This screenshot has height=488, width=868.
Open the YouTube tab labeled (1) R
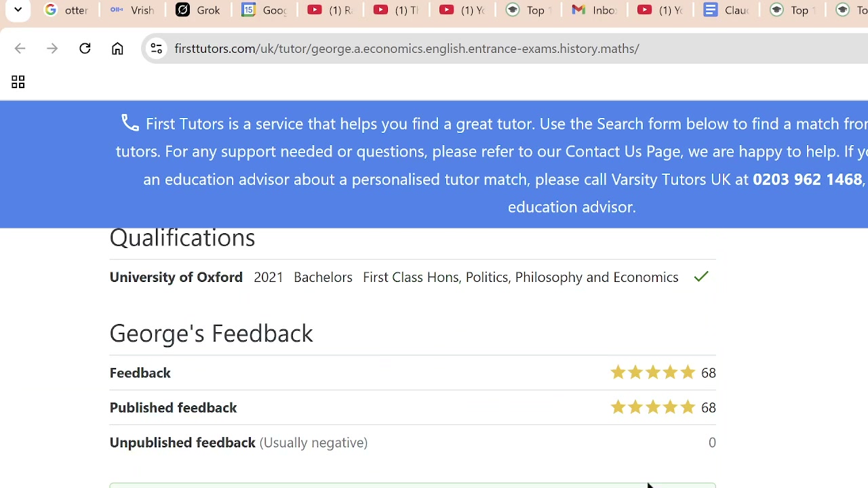(330, 10)
